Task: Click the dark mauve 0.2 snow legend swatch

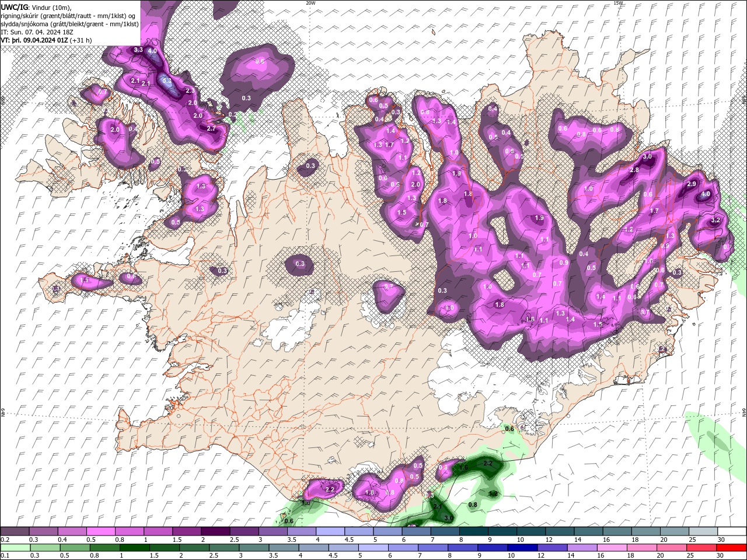Action: [15, 531]
